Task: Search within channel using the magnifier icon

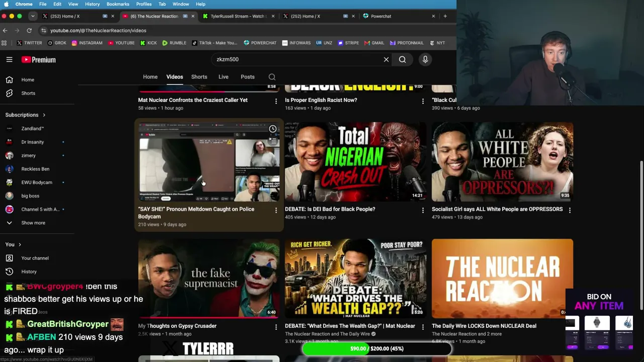Action: point(272,77)
